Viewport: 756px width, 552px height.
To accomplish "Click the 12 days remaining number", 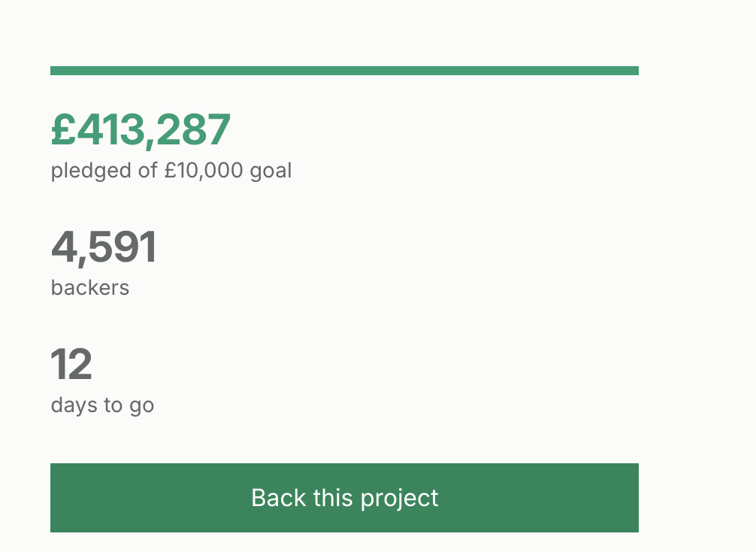I will point(71,365).
